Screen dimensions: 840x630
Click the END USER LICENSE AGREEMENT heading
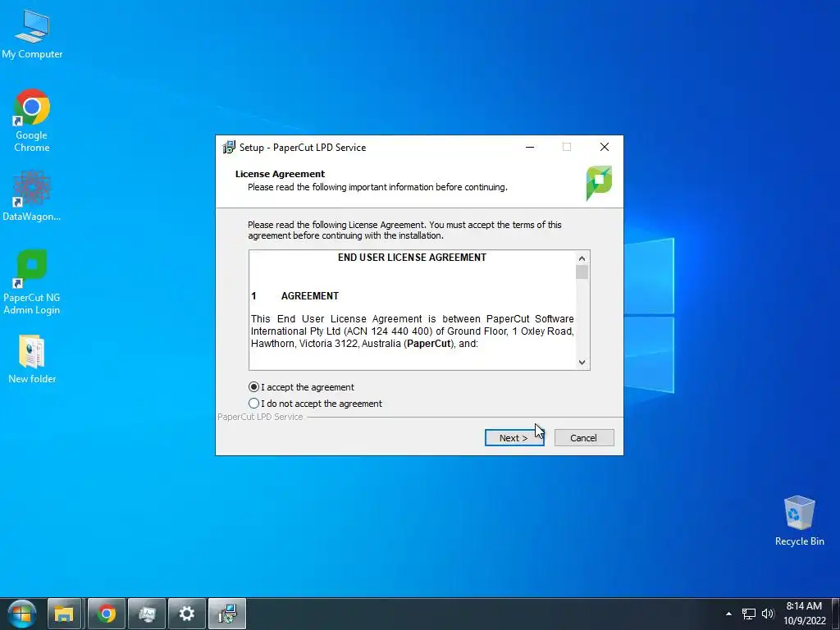[412, 258]
